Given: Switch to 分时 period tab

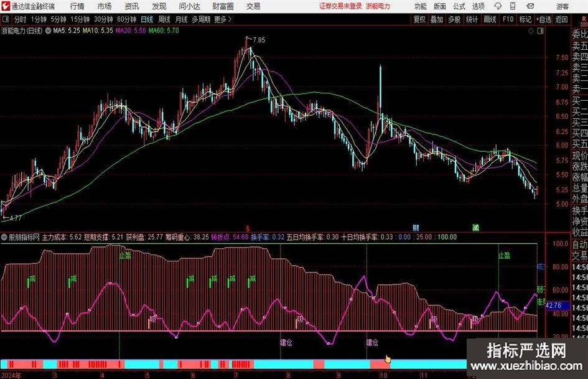Looking at the screenshot, I should [x=21, y=19].
